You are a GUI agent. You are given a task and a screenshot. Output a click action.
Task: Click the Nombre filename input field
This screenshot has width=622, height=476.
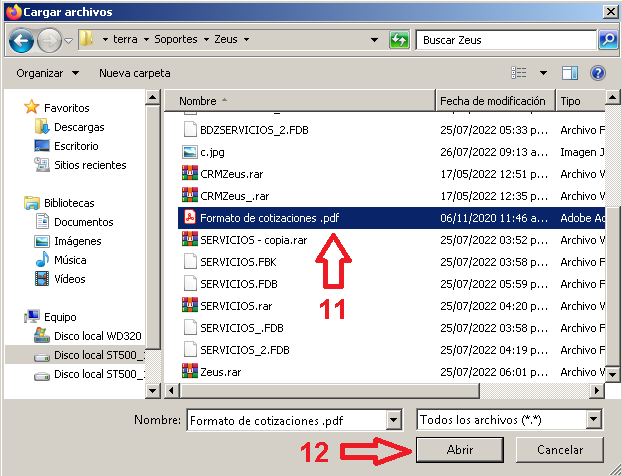(287, 420)
